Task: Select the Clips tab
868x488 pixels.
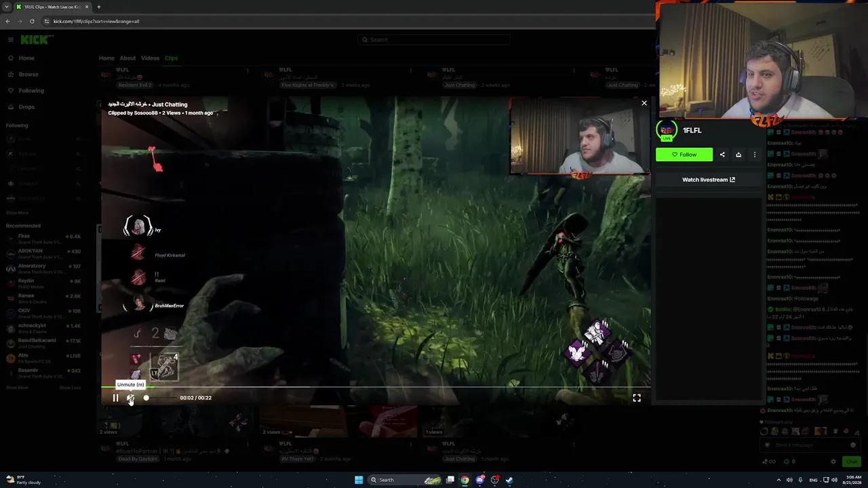Action: pyautogui.click(x=171, y=58)
